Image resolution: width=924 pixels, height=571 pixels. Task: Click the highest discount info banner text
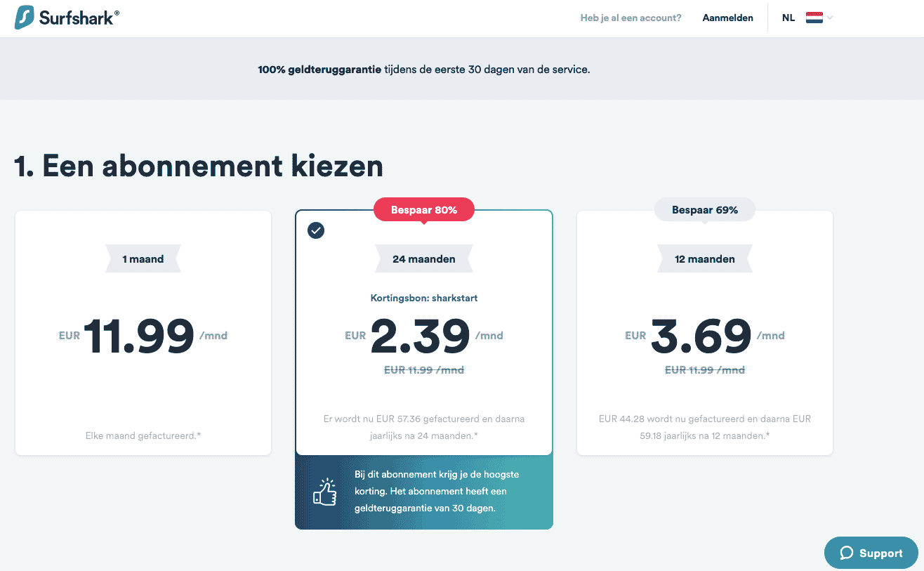[x=437, y=491]
